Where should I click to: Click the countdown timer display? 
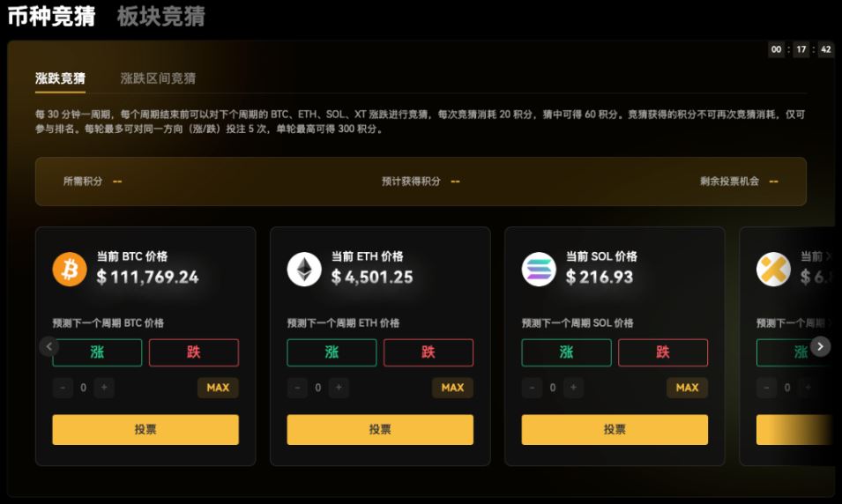[x=801, y=49]
